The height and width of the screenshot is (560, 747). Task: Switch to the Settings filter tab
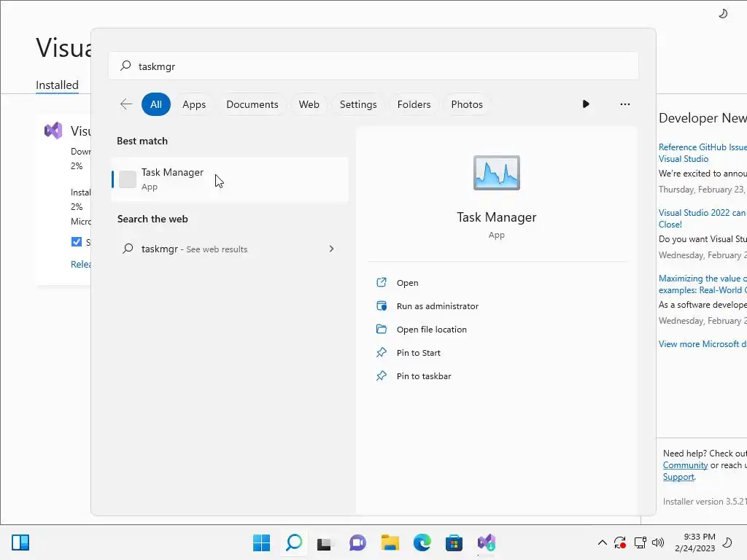(x=358, y=104)
